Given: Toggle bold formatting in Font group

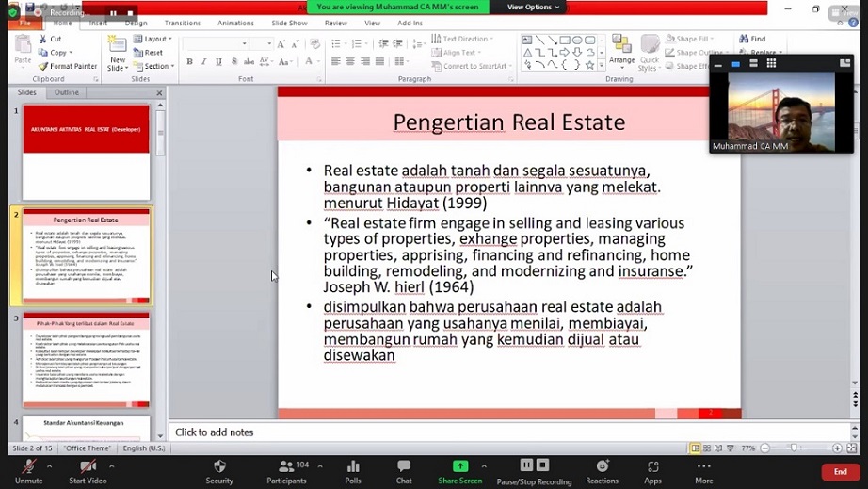Looking at the screenshot, I should [189, 62].
